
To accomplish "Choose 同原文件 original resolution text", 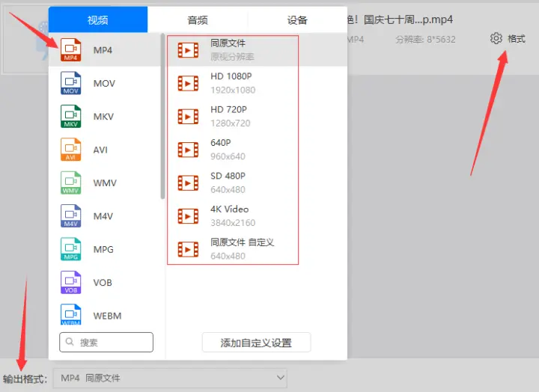I will click(x=228, y=43).
